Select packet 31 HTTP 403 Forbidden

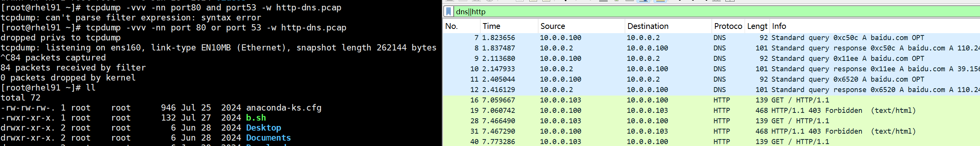coord(711,131)
